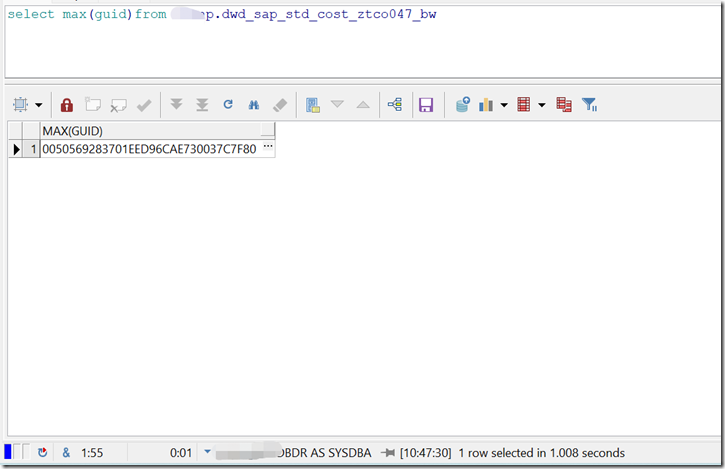
Task: Click the select-all corner cell of grid
Action: point(16,131)
